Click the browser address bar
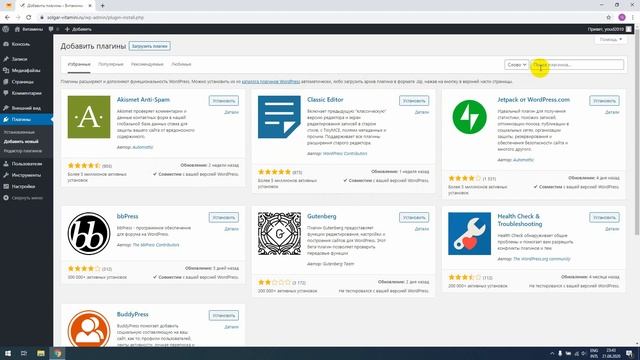 coord(318,18)
